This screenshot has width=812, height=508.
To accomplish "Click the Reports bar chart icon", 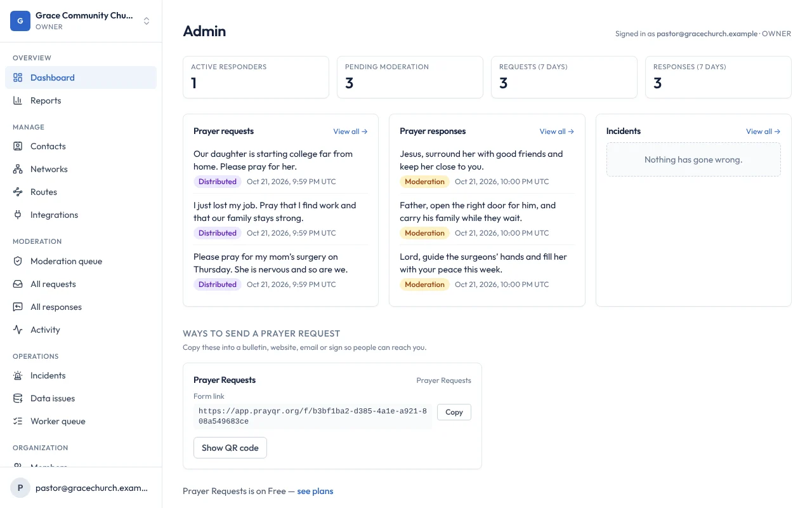I will (x=18, y=100).
